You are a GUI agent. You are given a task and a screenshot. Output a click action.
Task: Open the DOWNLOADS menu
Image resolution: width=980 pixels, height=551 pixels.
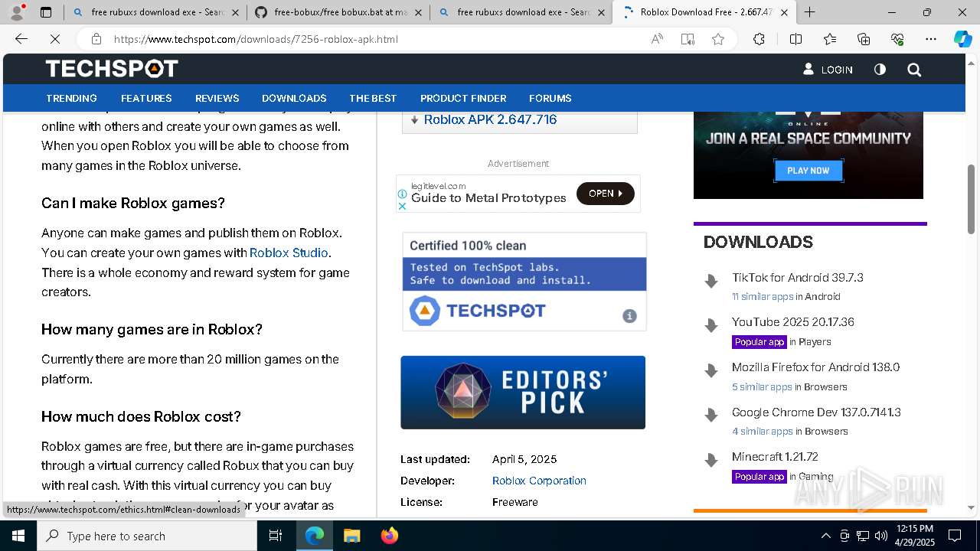(294, 98)
